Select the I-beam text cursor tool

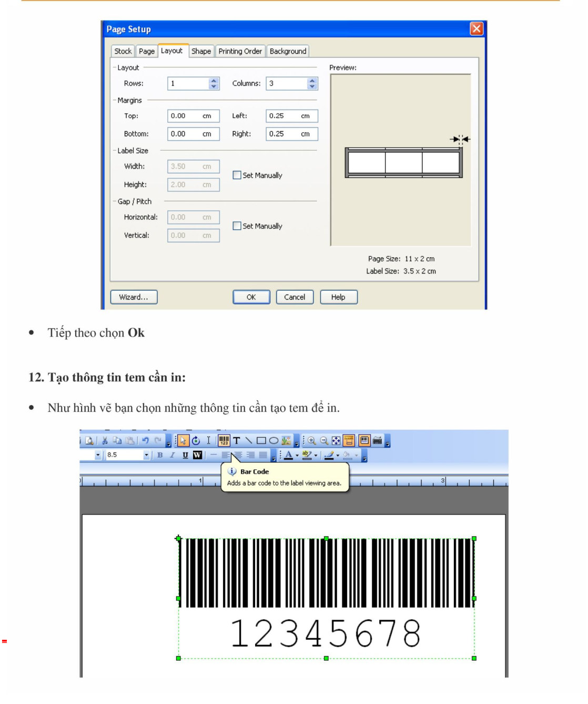click(208, 441)
